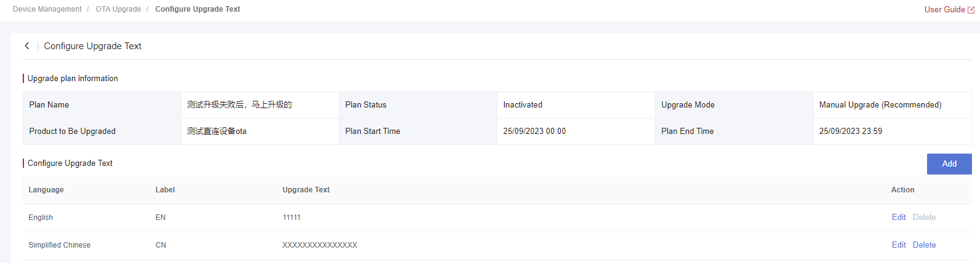This screenshot has width=980, height=263.
Task: Open the User Guide external link icon
Action: (x=971, y=10)
